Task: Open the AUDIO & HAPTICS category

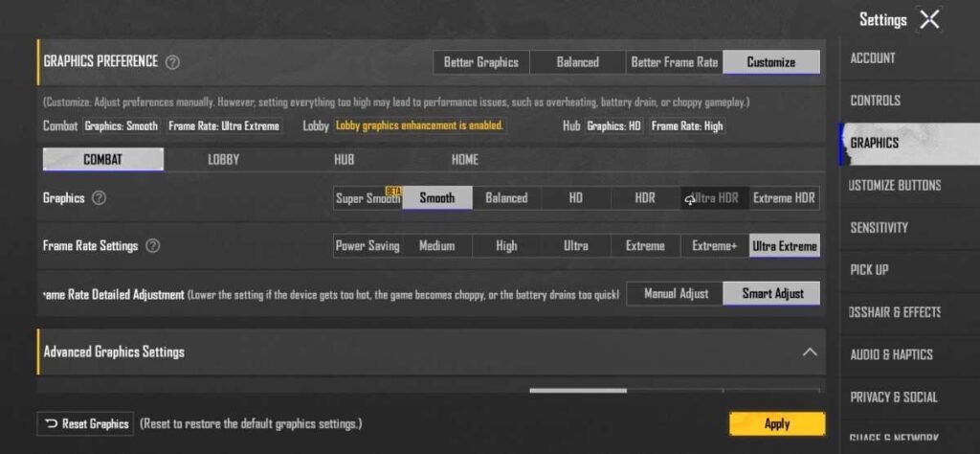Action: (910, 354)
